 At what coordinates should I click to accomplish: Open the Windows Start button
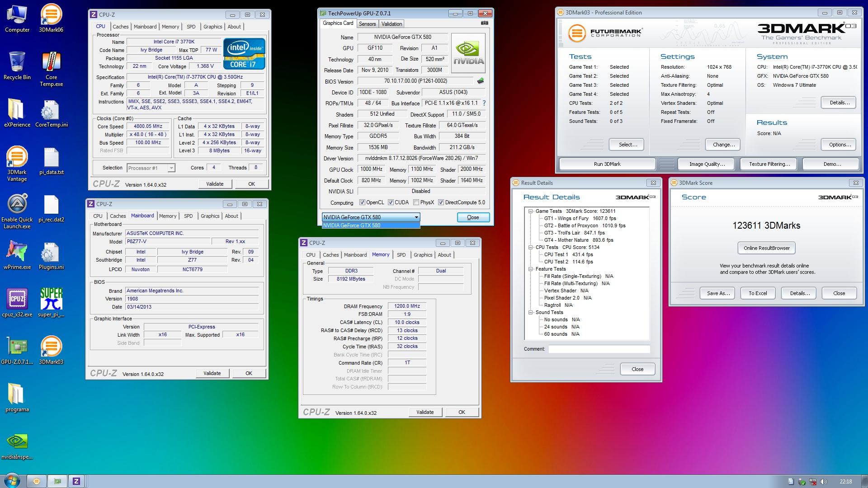click(11, 481)
